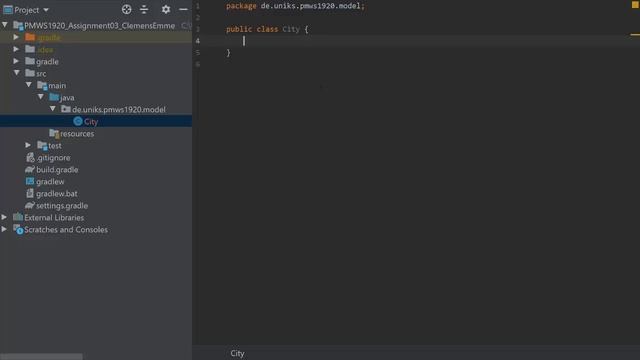Click the class name City in code

pyautogui.click(x=291, y=29)
